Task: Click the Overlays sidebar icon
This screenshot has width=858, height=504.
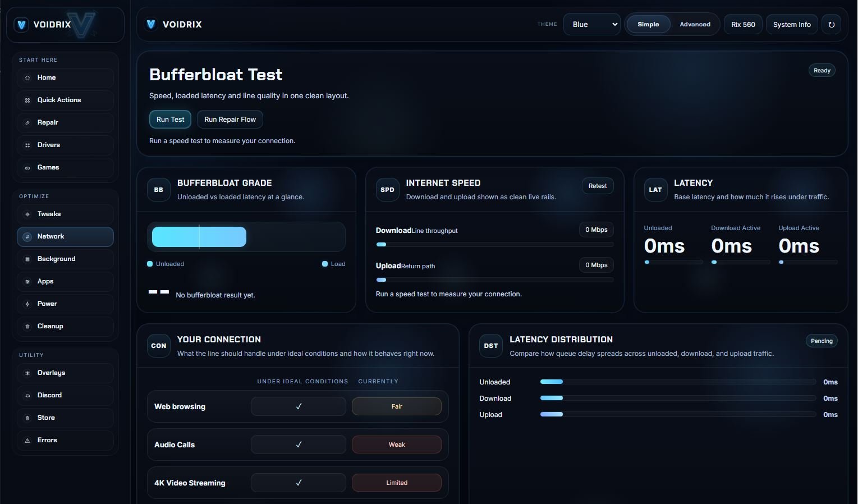Action: (x=27, y=373)
